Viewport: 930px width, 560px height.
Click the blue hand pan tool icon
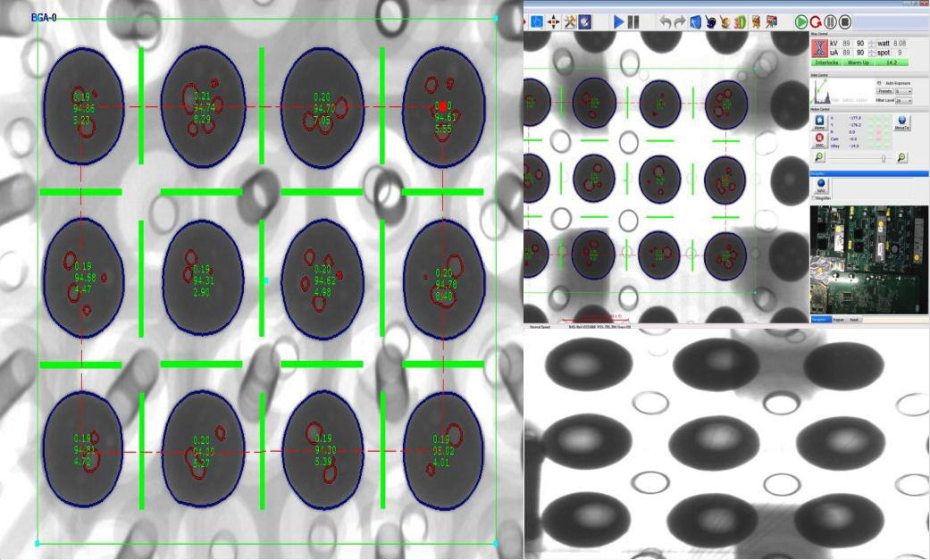coord(537,22)
